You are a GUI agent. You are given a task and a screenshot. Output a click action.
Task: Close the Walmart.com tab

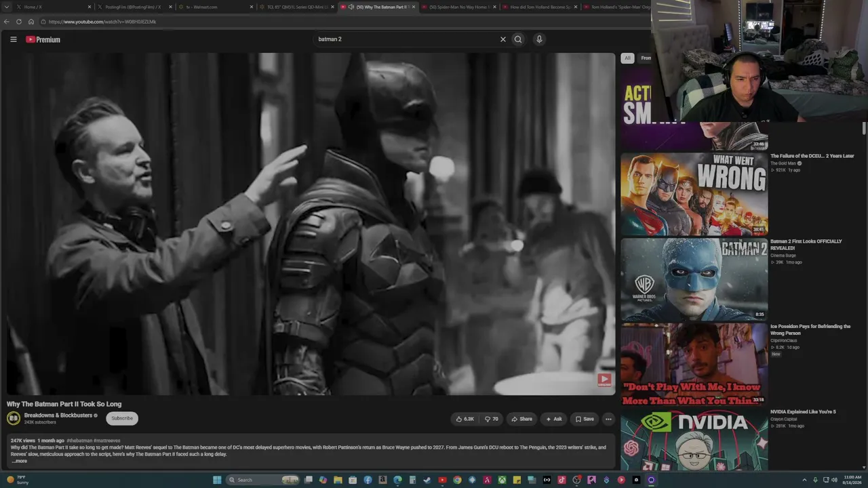pos(251,7)
